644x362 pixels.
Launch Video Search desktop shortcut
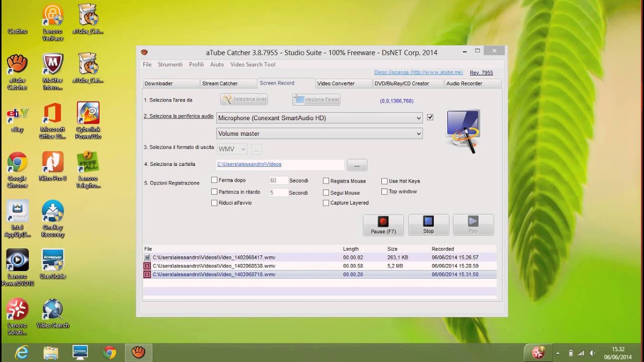pyautogui.click(x=53, y=313)
